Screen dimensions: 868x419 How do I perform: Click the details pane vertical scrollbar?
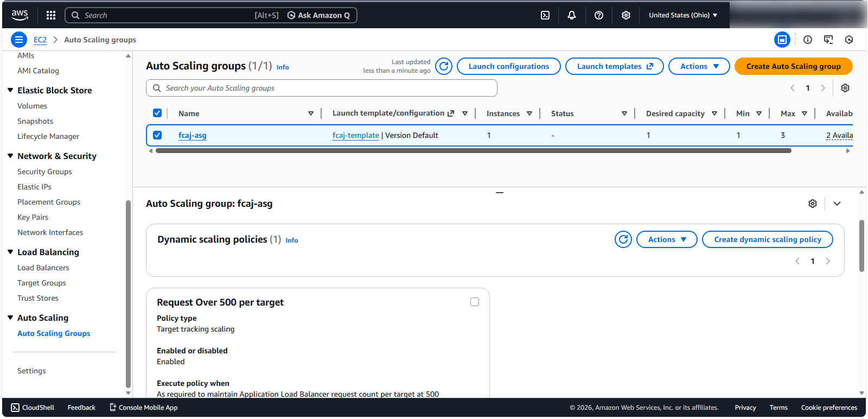861,246
